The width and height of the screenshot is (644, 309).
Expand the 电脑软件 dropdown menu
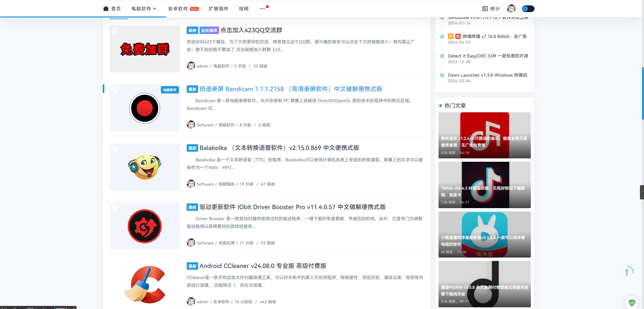point(144,9)
